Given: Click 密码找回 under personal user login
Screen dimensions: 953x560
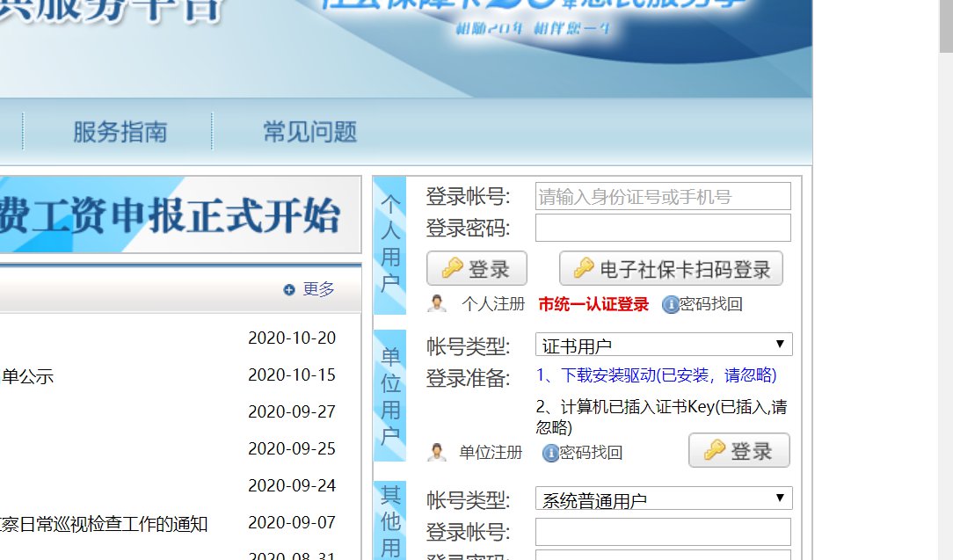Looking at the screenshot, I should (710, 304).
